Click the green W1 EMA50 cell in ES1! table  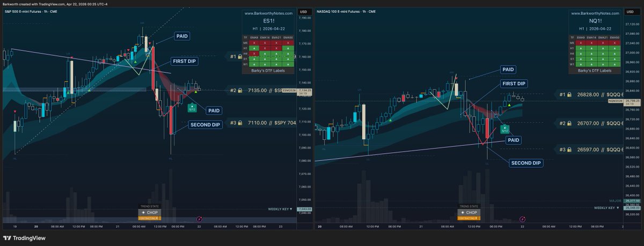click(x=288, y=64)
